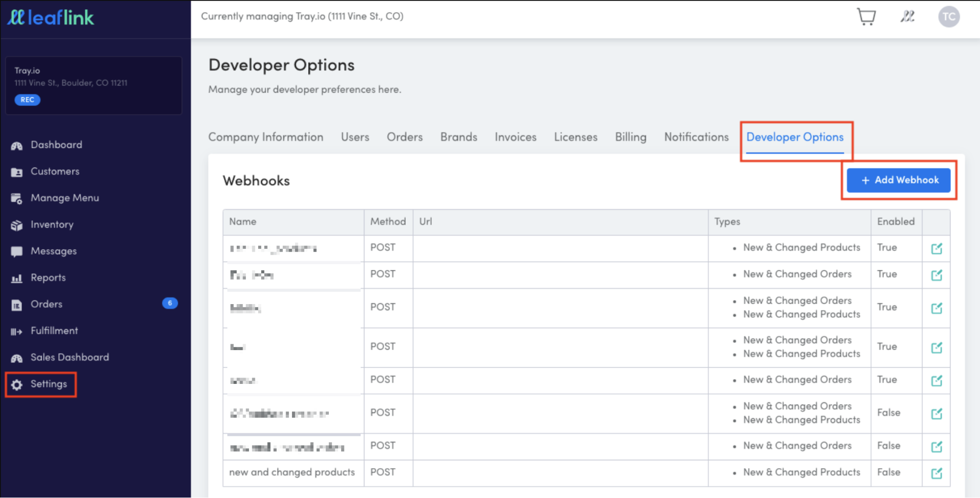Edit the topmost webhook in the table
980x498 pixels.
936,248
